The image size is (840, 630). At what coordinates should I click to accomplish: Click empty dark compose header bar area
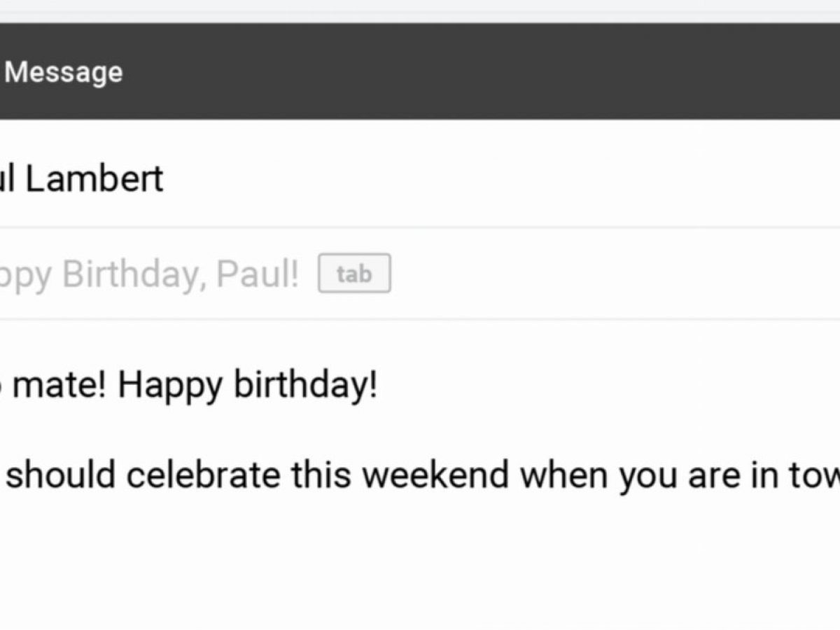coord(490,71)
